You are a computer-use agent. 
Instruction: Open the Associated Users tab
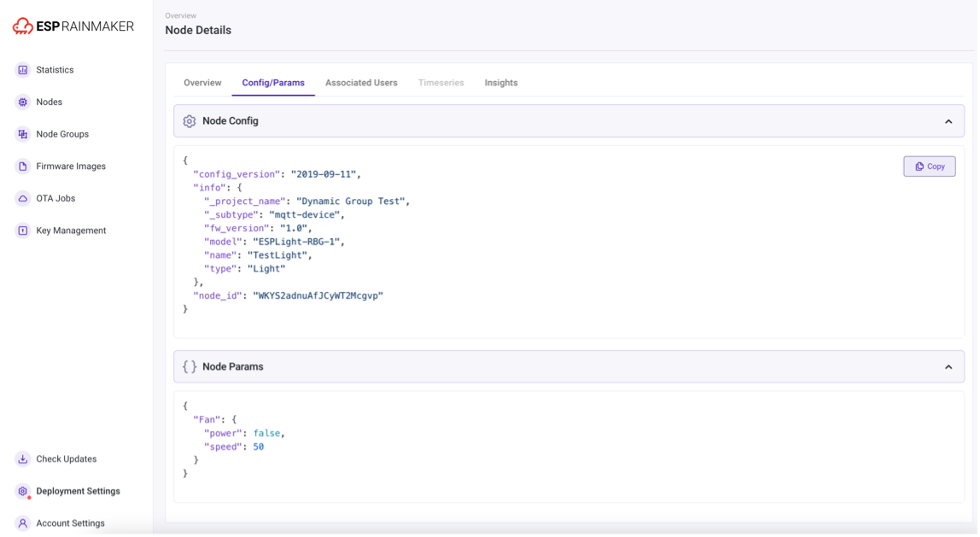(x=361, y=83)
